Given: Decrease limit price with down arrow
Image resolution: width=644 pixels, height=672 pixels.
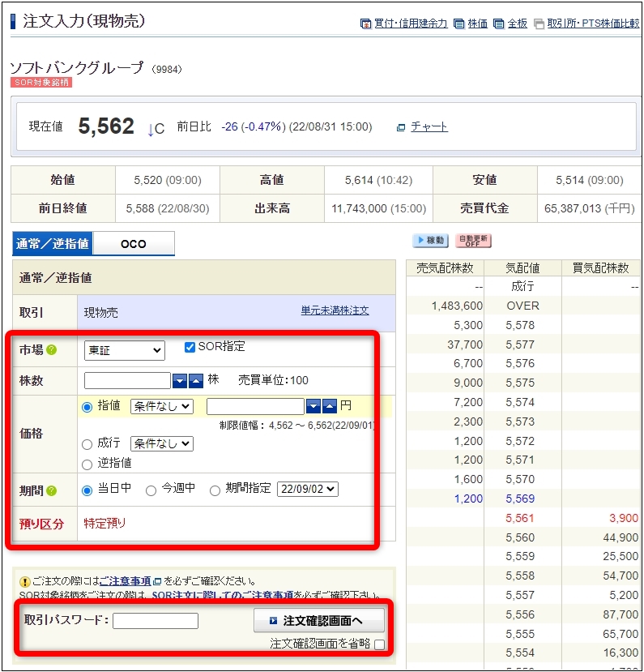Looking at the screenshot, I should (313, 406).
